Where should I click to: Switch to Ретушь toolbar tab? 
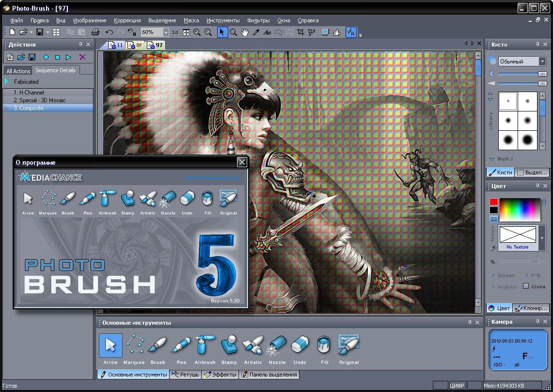click(x=186, y=375)
